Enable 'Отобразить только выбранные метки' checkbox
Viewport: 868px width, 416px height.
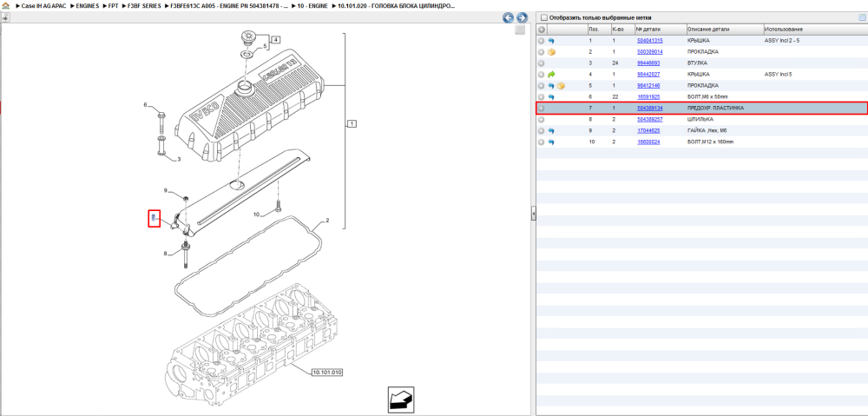(x=544, y=17)
